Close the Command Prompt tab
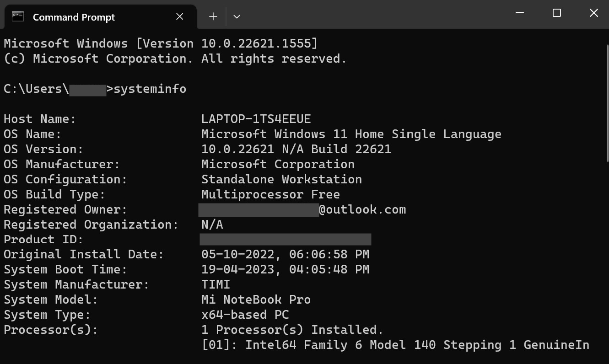 click(x=180, y=16)
